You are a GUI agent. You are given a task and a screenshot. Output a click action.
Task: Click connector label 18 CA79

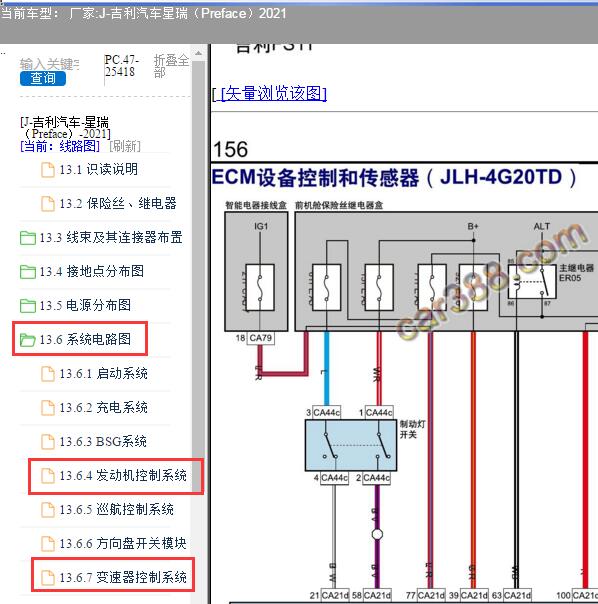click(x=254, y=338)
